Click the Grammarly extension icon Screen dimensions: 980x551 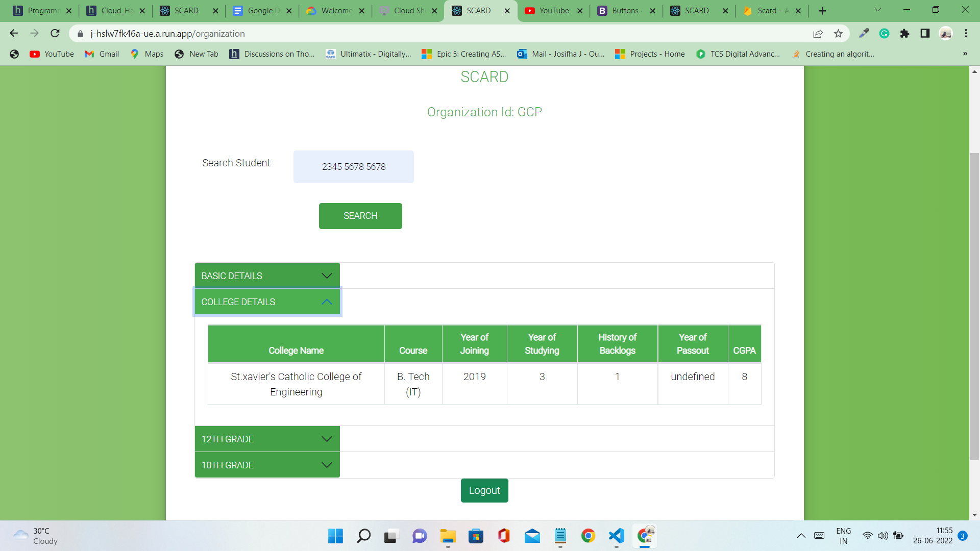pos(884,34)
